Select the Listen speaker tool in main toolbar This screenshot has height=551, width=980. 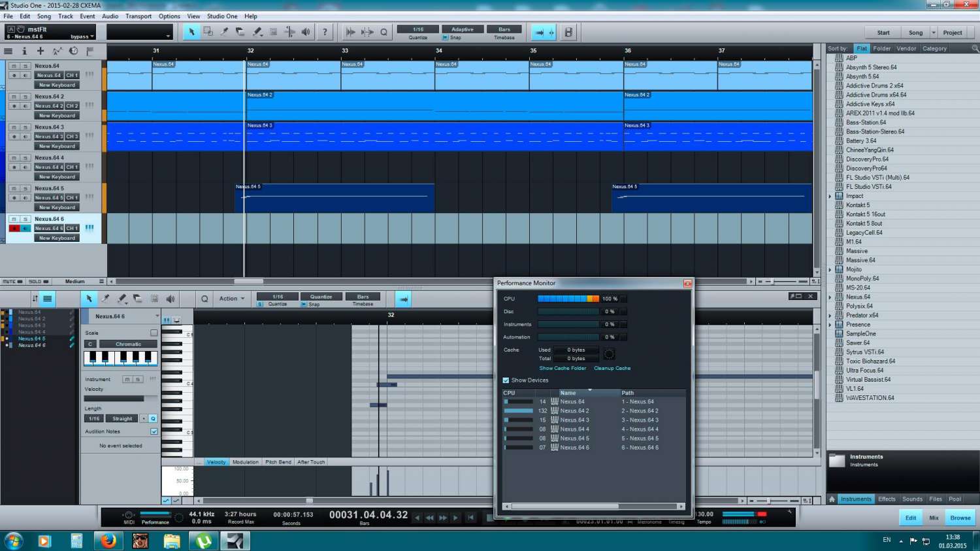click(x=306, y=32)
